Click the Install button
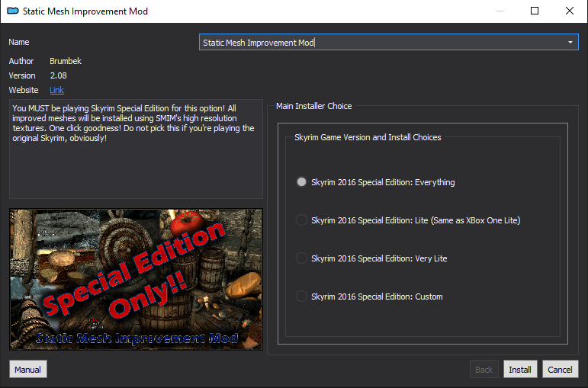 pyautogui.click(x=520, y=370)
